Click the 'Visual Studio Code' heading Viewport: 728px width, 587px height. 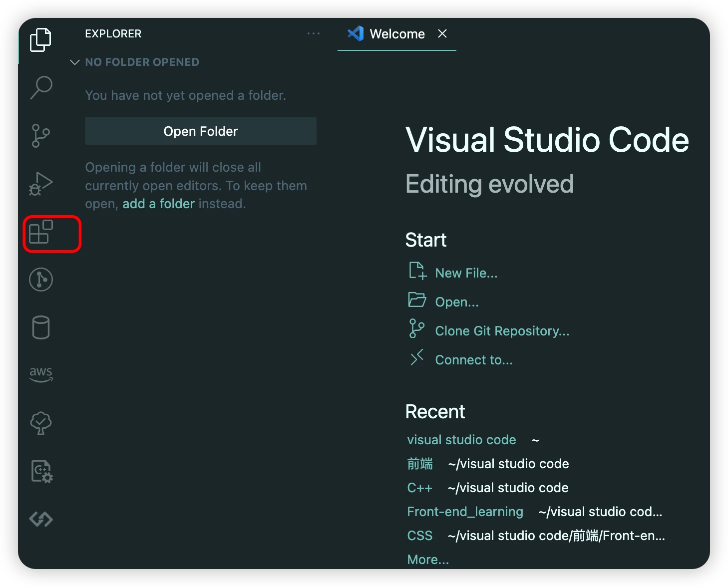point(547,140)
